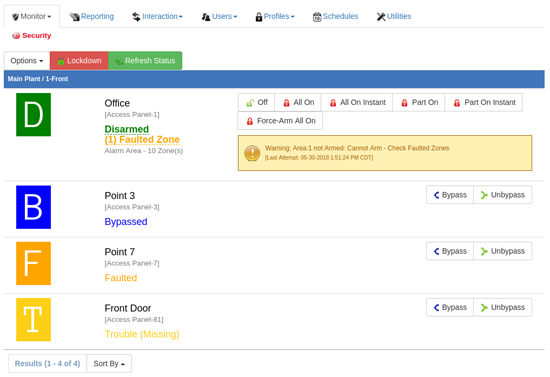Open the Profiles dropdown menu
550x377 pixels.
point(275,16)
